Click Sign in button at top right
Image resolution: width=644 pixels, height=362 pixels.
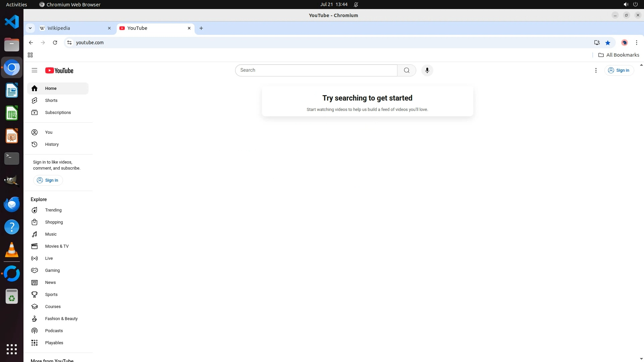coord(619,70)
